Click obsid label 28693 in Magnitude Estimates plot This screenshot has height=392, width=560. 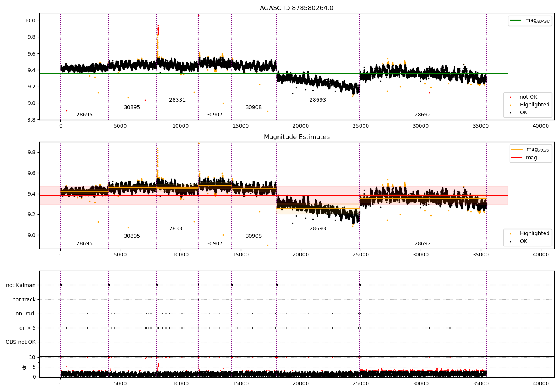318,228
